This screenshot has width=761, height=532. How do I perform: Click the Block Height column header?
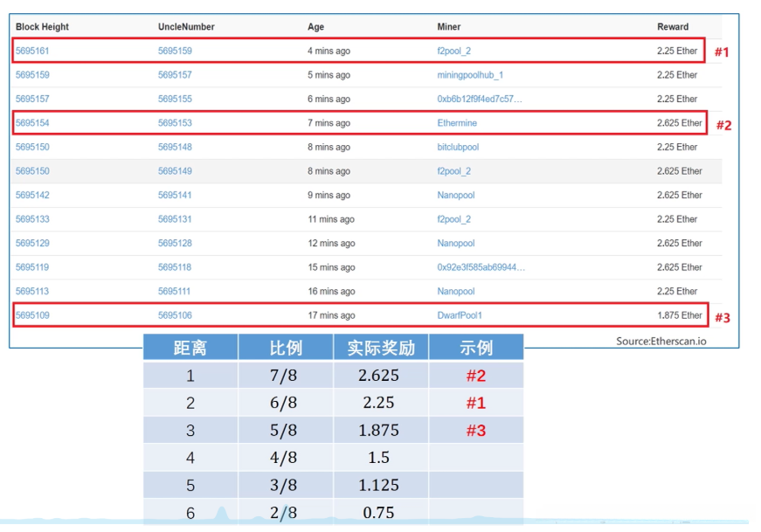point(42,27)
